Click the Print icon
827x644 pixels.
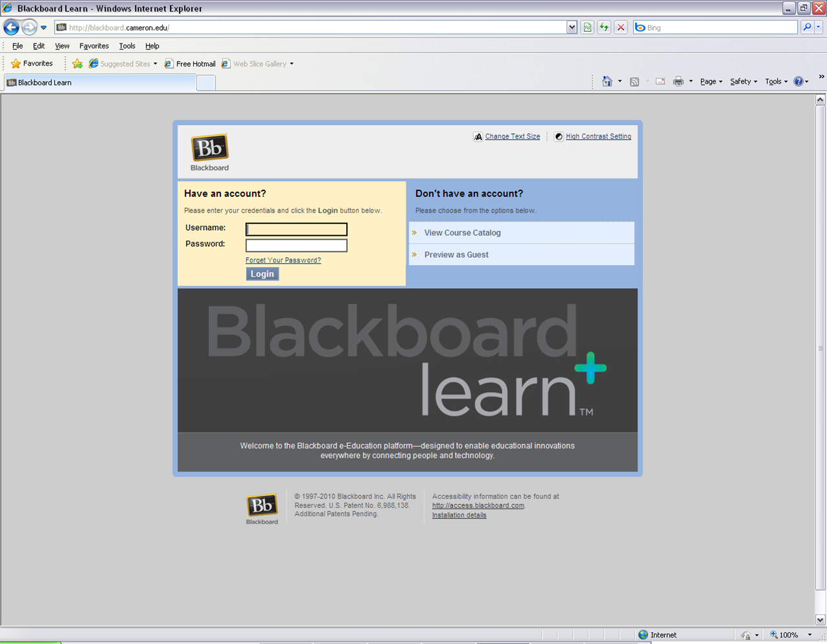(x=678, y=82)
